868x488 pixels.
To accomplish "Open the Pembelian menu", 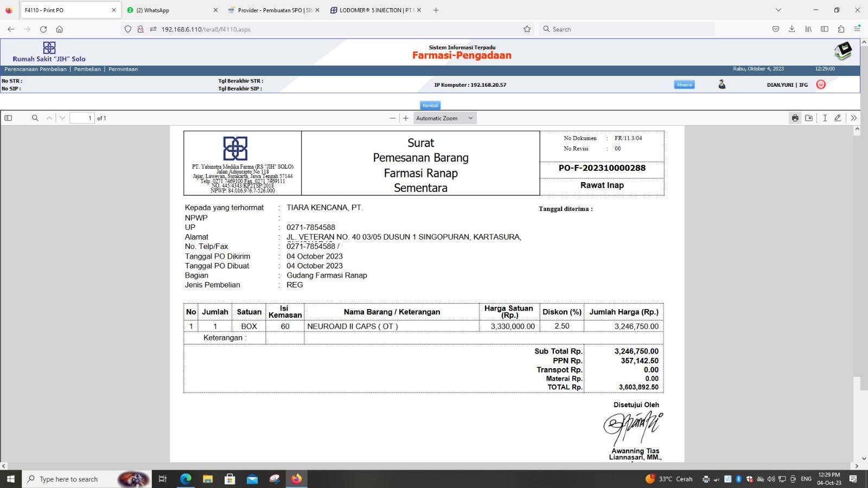I will point(87,69).
